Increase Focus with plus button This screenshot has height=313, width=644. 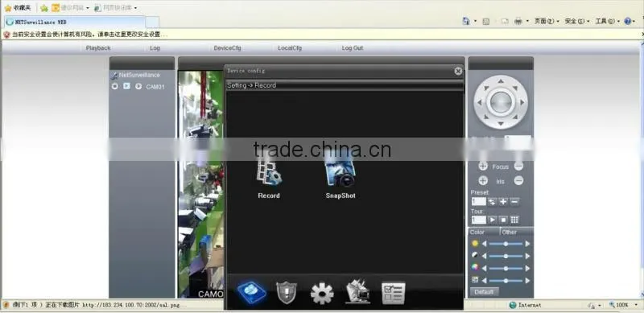[x=483, y=167]
